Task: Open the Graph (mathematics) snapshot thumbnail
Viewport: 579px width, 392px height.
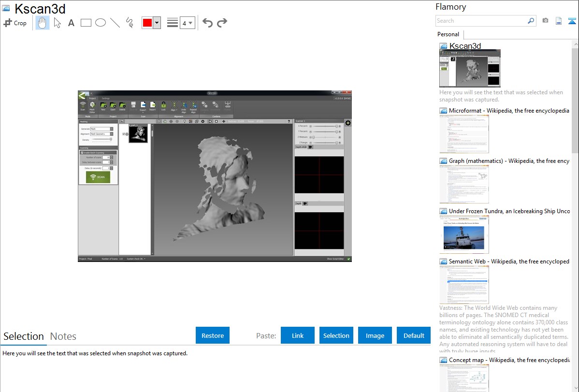Action: tap(464, 184)
